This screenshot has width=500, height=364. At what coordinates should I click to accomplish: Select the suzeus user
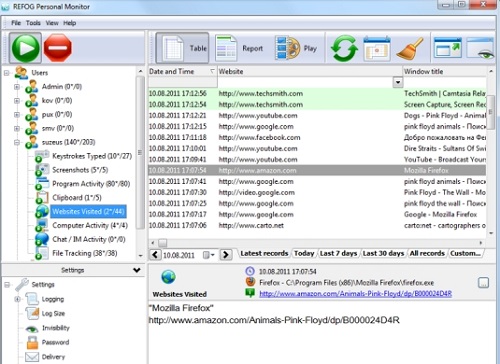coord(68,142)
